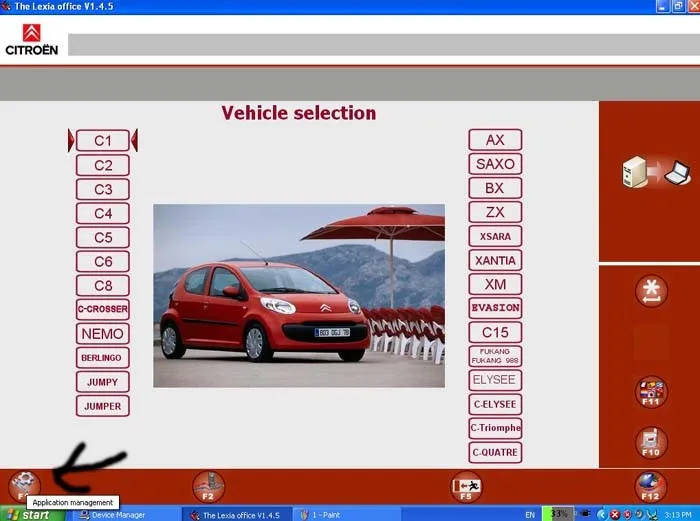The height and width of the screenshot is (521, 700).
Task: Select the FUKANG 988 button
Action: click(495, 356)
